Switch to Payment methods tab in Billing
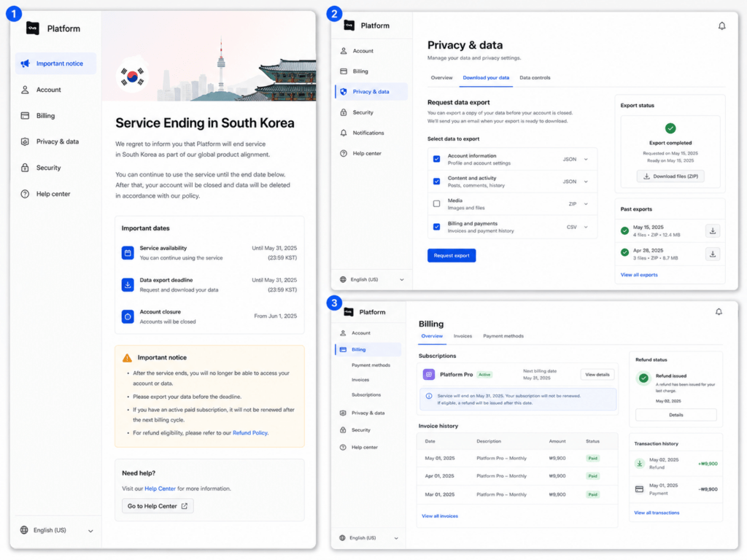 click(503, 336)
